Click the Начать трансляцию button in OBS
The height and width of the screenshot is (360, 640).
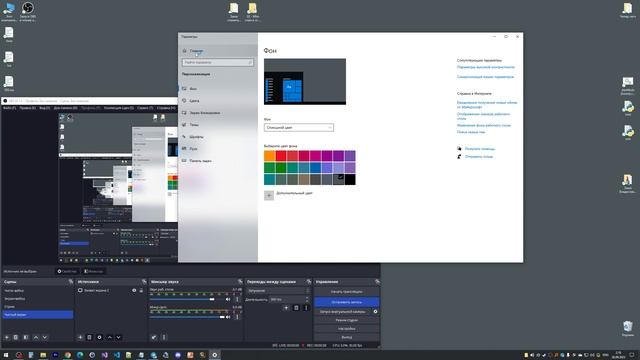click(347, 292)
